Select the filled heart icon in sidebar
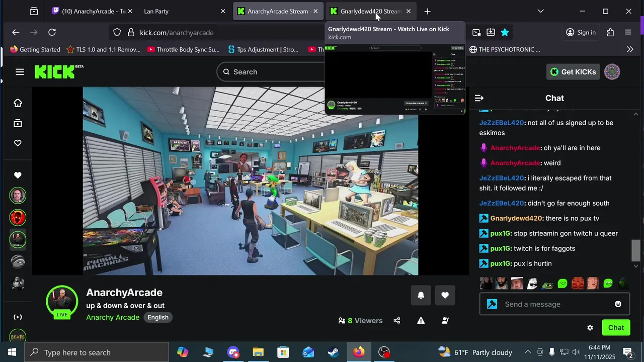 pos(18,175)
